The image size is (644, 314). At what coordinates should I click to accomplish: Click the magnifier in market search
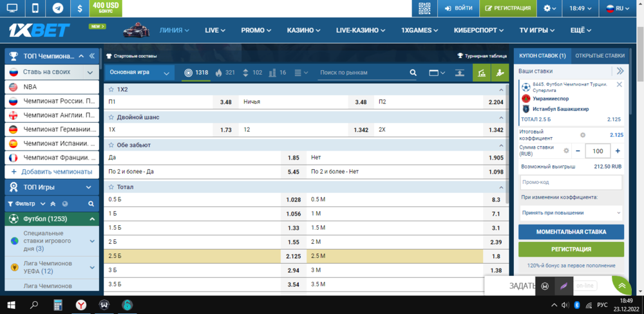(413, 73)
